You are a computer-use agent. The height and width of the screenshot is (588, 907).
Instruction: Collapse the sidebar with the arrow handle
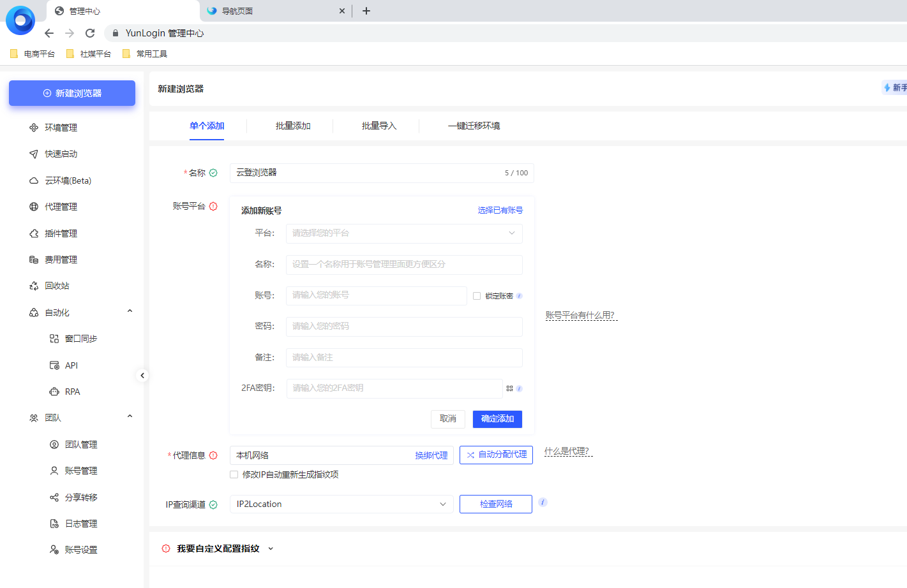142,375
